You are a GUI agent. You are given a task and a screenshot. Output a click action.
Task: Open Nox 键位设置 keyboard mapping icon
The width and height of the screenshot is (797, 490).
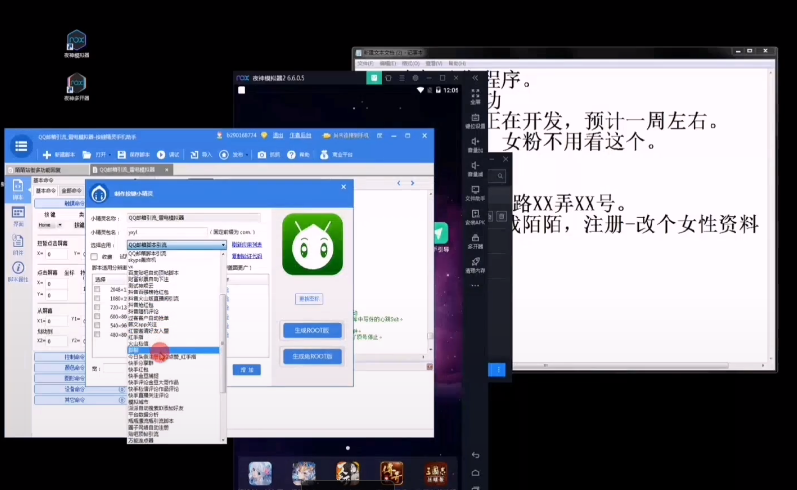475,121
